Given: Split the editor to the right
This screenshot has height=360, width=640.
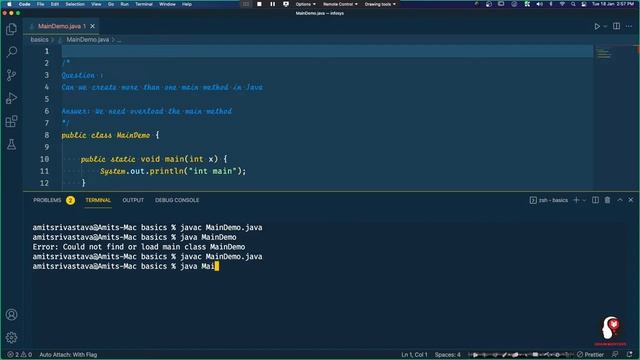Looking at the screenshot, I should click(x=616, y=26).
